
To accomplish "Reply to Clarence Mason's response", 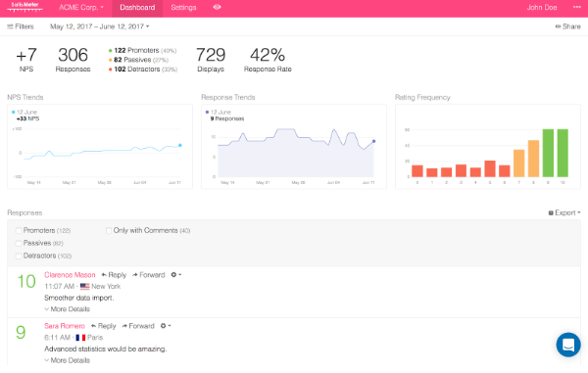I will point(114,275).
